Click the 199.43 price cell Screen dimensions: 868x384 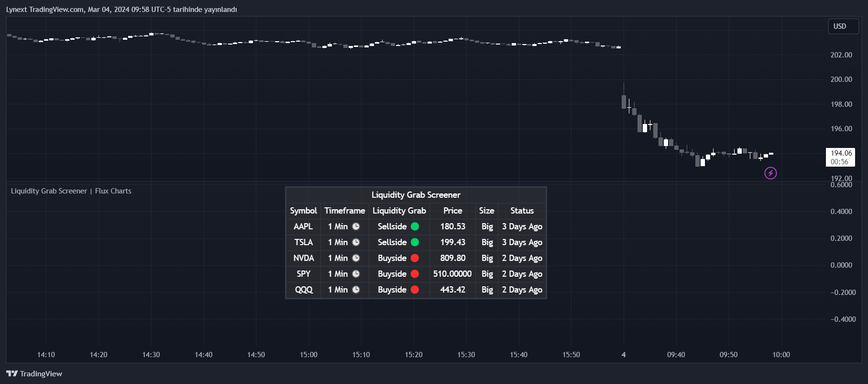[x=452, y=242]
